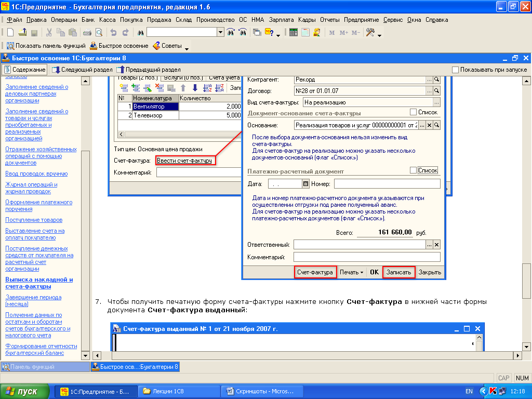Image resolution: width=532 pixels, height=399 pixels.
Task: Tick the Список checkbox under Документ-основание счета-фактуры
Action: pyautogui.click(x=413, y=112)
